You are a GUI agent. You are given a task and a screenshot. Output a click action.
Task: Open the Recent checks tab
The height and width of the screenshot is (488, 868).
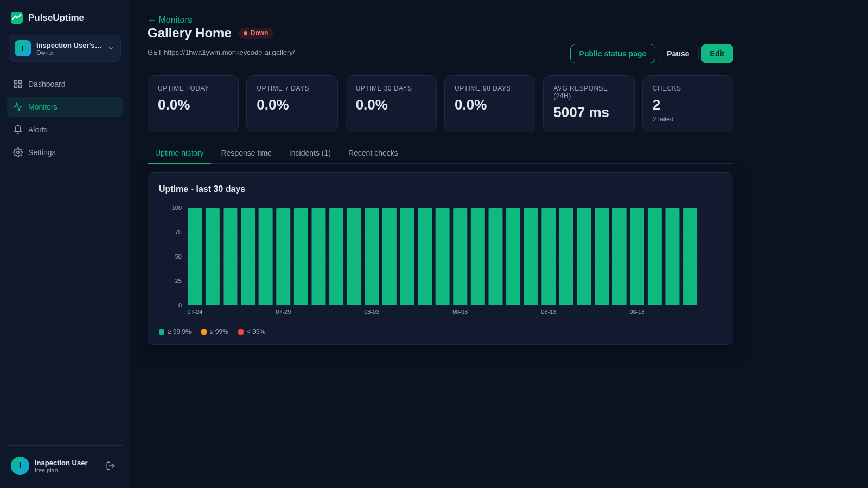click(x=373, y=153)
